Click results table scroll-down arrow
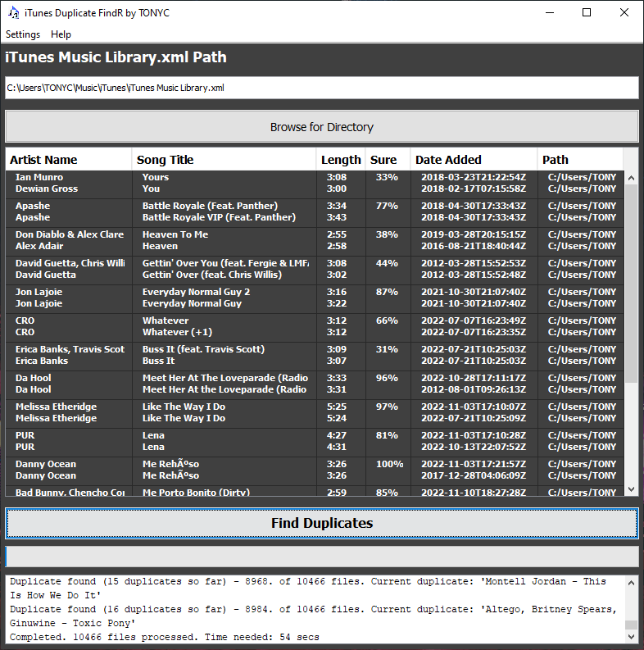This screenshot has width=644, height=650. [631, 489]
